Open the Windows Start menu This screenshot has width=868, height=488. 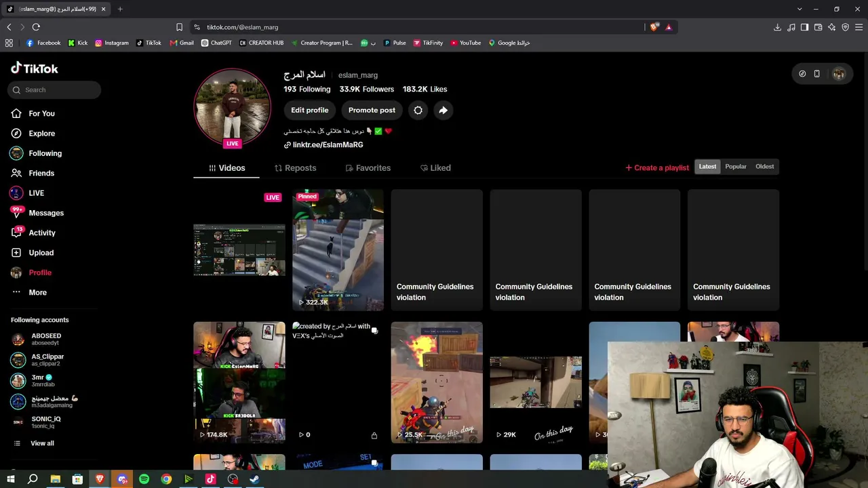click(x=11, y=479)
